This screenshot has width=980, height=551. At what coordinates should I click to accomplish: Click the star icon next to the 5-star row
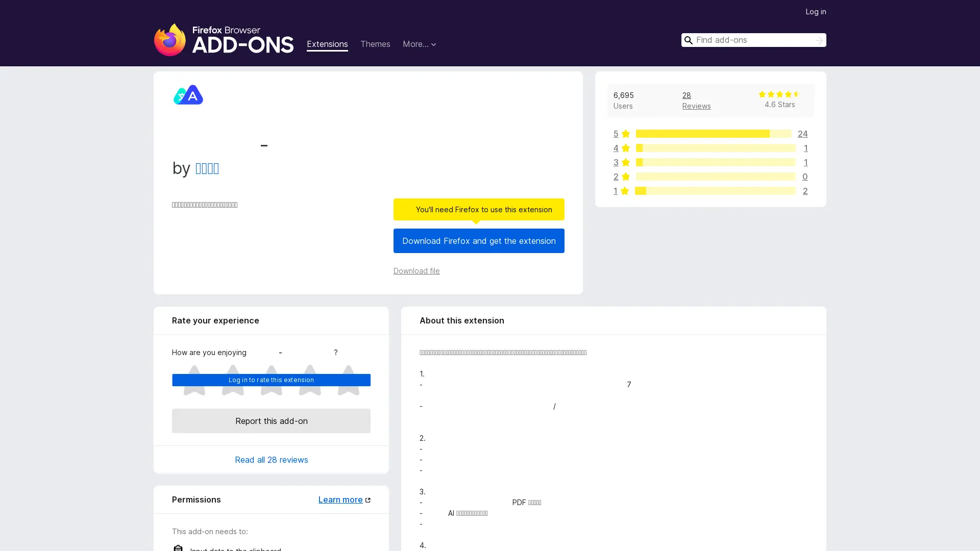click(x=626, y=134)
